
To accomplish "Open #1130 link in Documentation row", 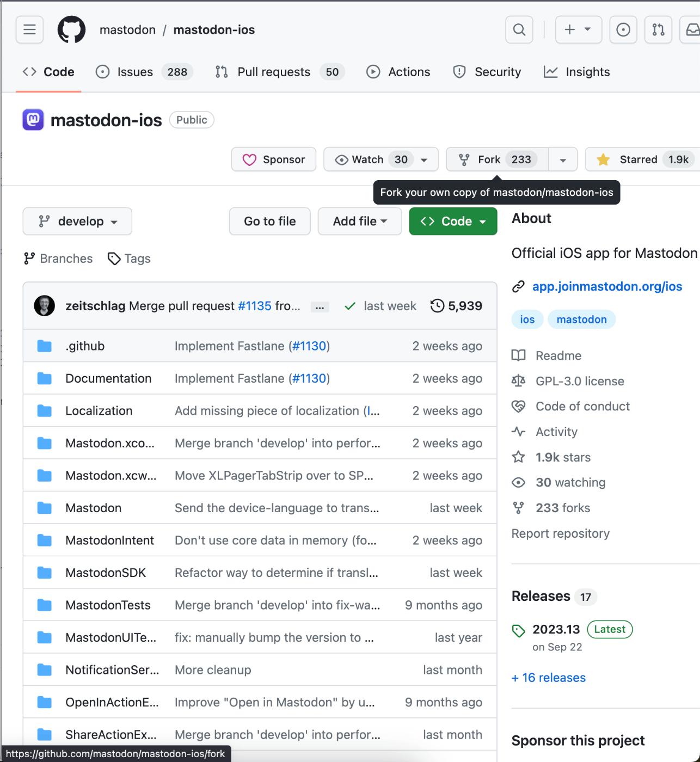I will coord(309,378).
